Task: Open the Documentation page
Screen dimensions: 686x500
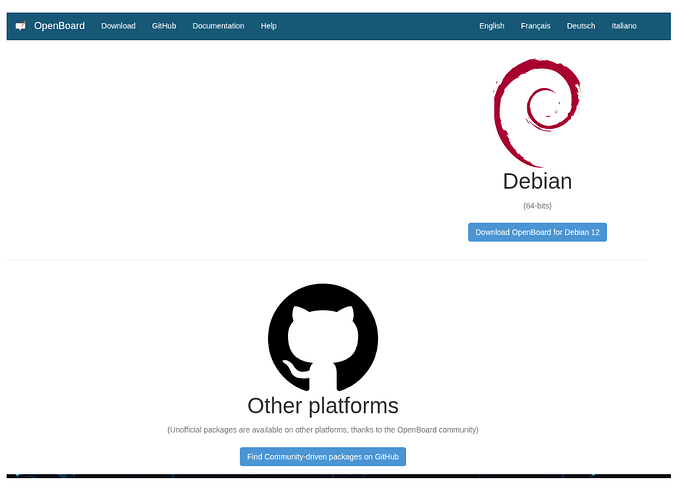Action: tap(218, 26)
